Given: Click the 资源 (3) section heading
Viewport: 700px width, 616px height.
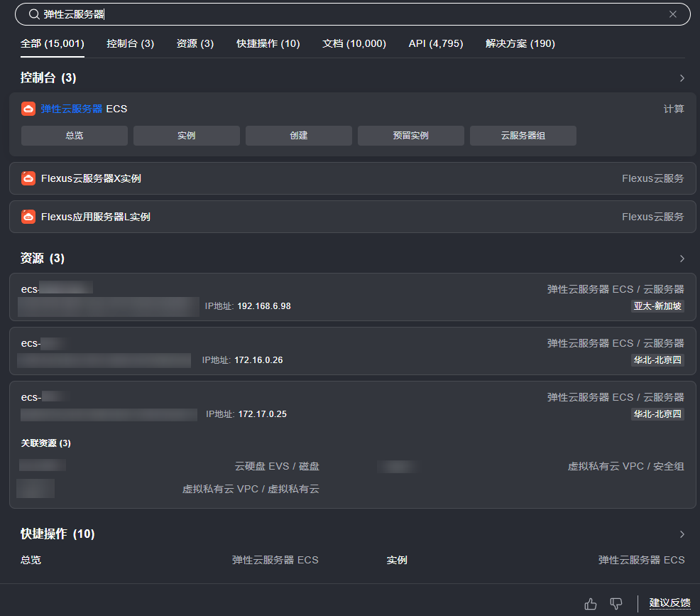Looking at the screenshot, I should 43,258.
